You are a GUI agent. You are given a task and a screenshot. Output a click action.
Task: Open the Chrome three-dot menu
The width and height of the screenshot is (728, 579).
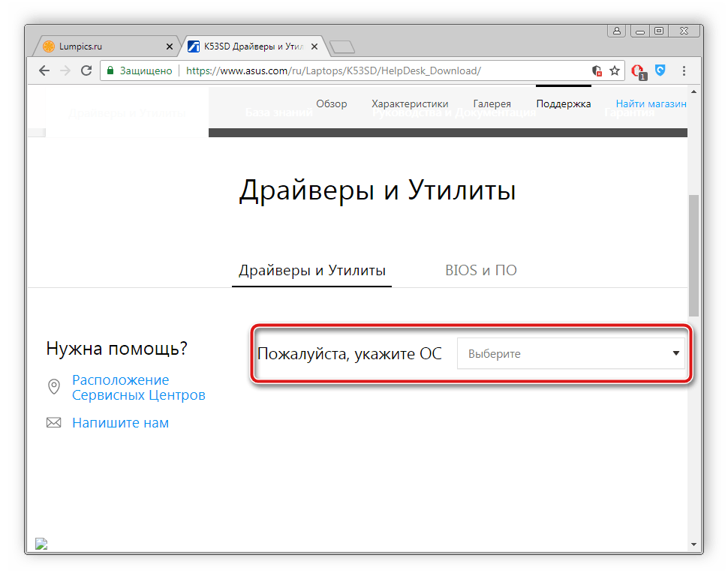[x=684, y=70]
